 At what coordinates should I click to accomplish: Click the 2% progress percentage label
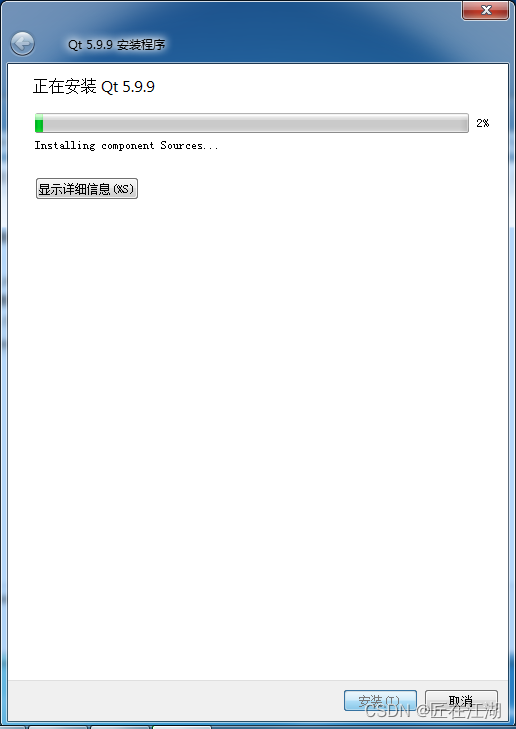[x=483, y=123]
